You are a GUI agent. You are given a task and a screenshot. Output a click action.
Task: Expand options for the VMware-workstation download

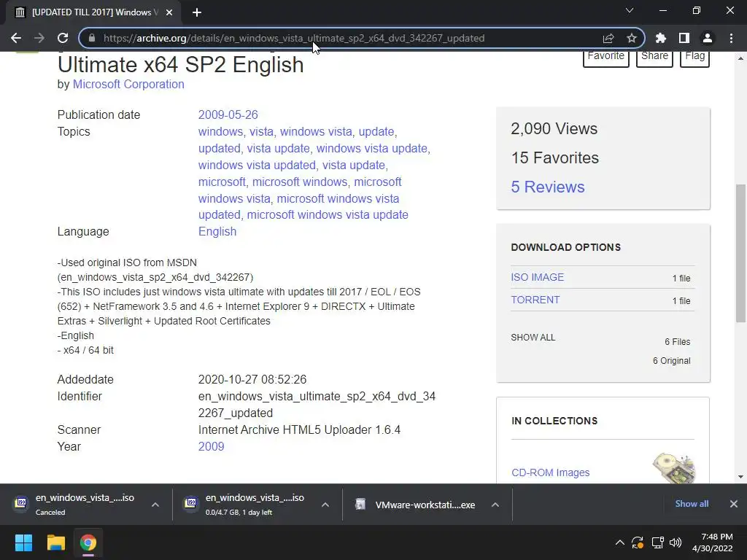click(495, 505)
